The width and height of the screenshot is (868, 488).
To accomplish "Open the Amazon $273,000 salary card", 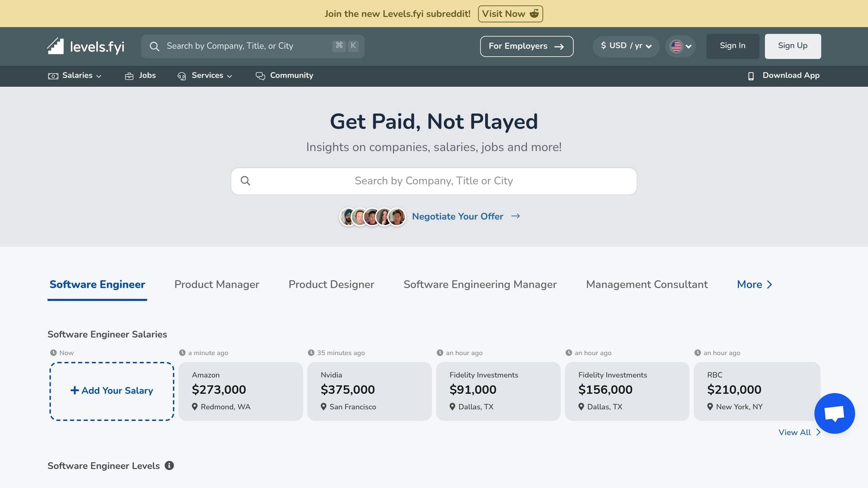I will (240, 391).
